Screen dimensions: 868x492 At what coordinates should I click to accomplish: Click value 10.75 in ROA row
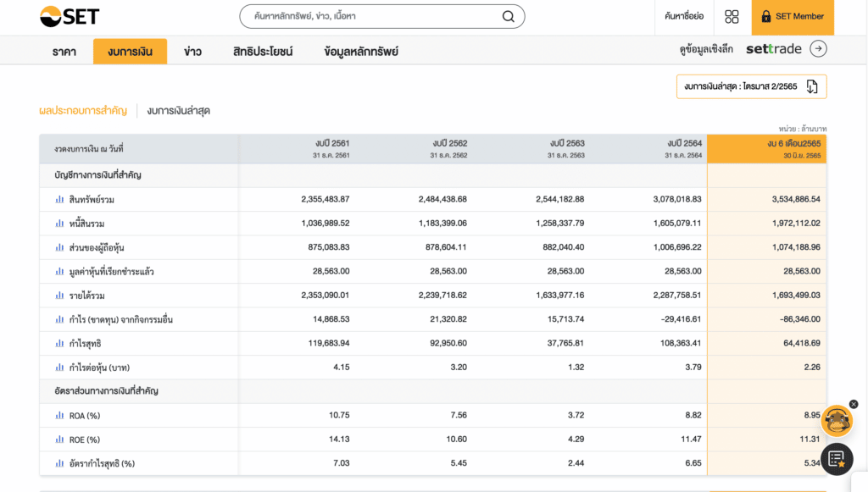tap(339, 415)
